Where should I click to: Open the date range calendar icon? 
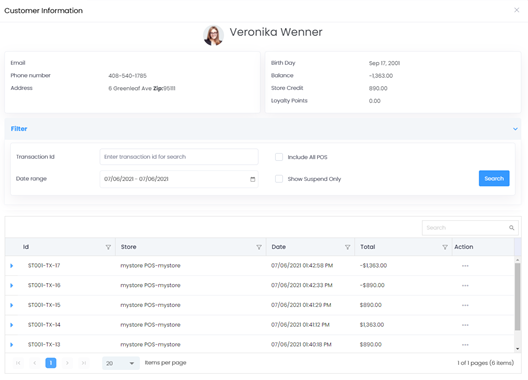(253, 179)
